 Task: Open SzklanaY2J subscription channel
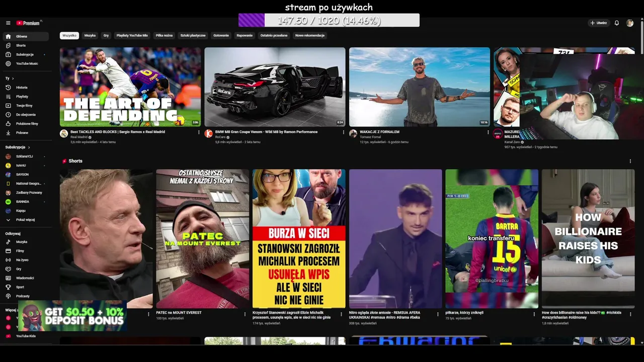[25, 156]
